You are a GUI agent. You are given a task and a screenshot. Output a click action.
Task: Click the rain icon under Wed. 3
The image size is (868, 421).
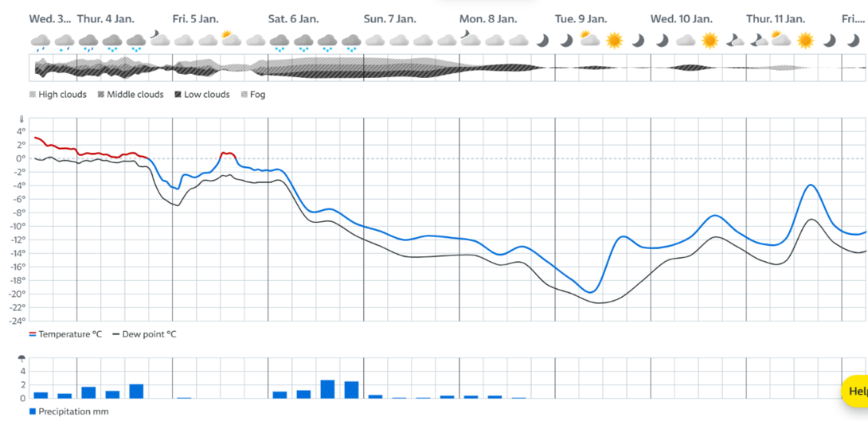pyautogui.click(x=41, y=41)
